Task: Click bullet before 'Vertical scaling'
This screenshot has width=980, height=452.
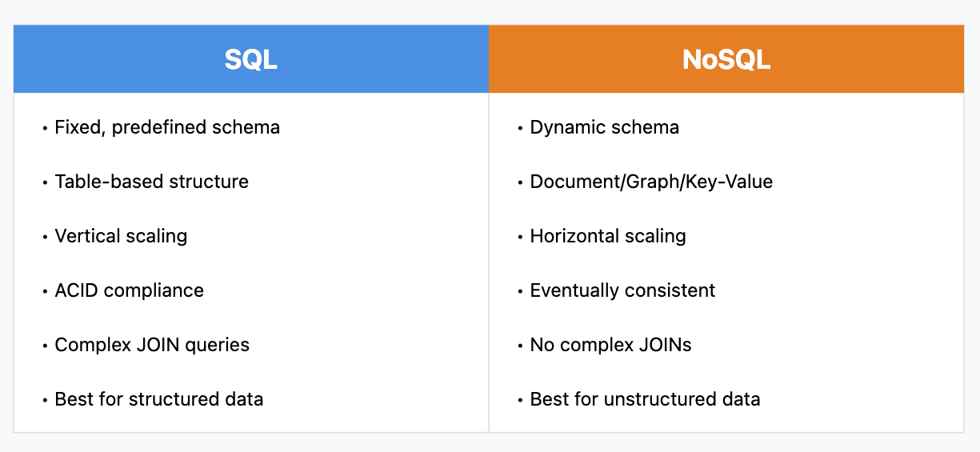Action: coord(45,237)
